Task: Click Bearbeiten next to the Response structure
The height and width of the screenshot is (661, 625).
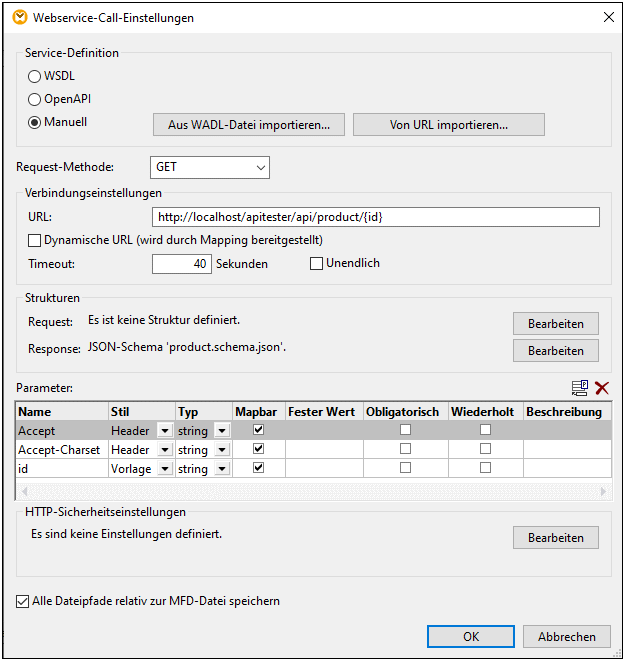Action: [555, 351]
